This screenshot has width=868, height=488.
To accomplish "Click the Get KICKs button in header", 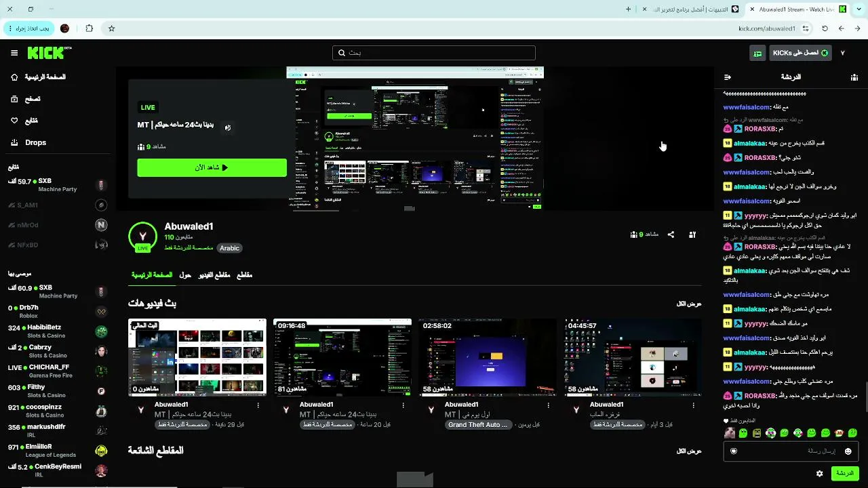I will point(800,53).
